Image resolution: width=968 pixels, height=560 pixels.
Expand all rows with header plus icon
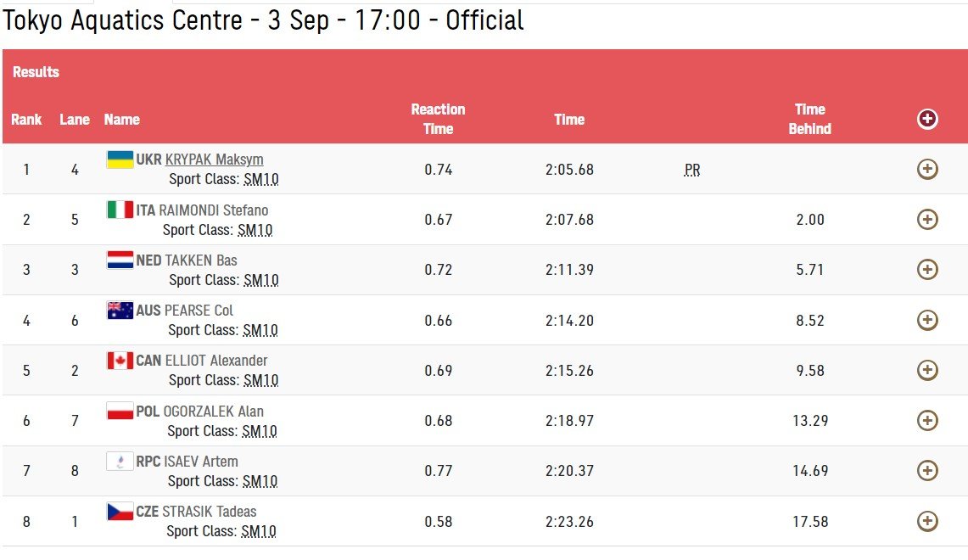coord(927,120)
